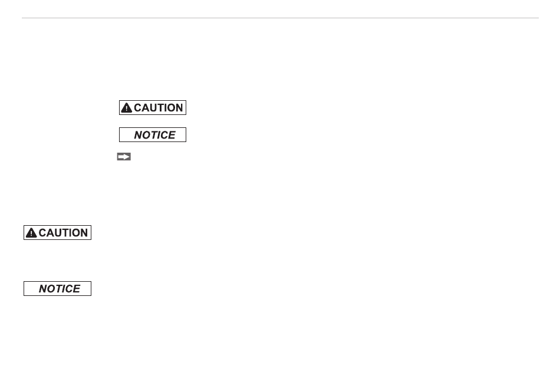Select the arrow symbol beneath the upper NOTICE box
Screen dimensions: 560x392
coord(124,157)
